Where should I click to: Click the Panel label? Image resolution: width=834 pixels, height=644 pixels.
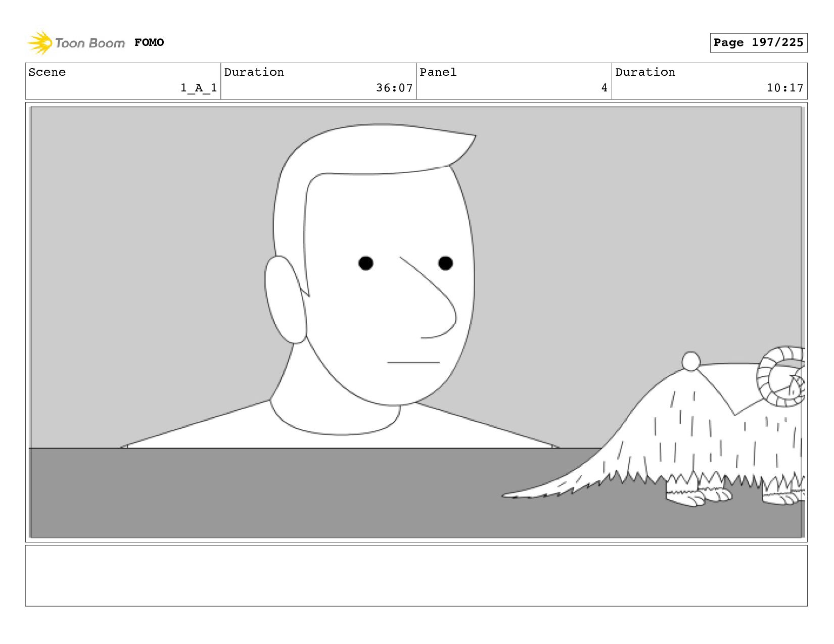pos(438,72)
